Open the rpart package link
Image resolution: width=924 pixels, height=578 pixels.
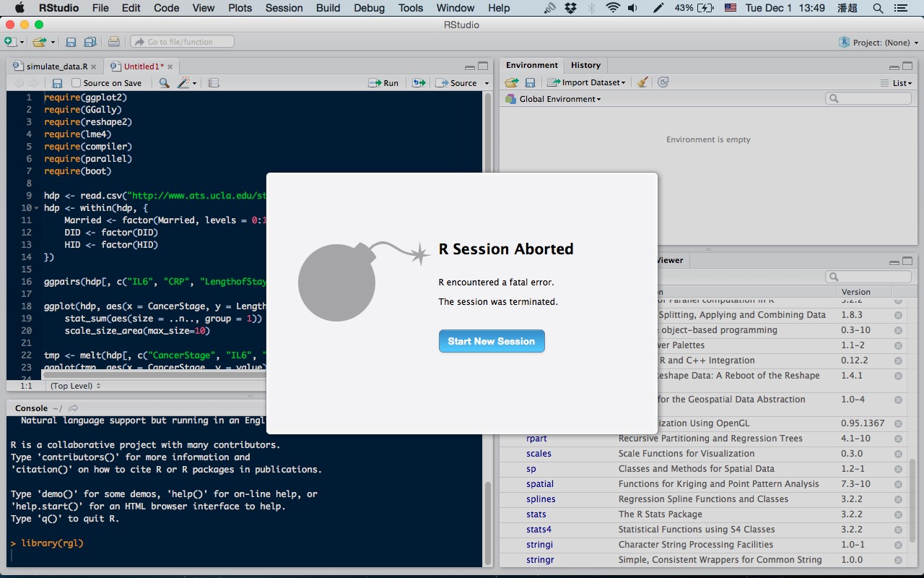tap(536, 439)
